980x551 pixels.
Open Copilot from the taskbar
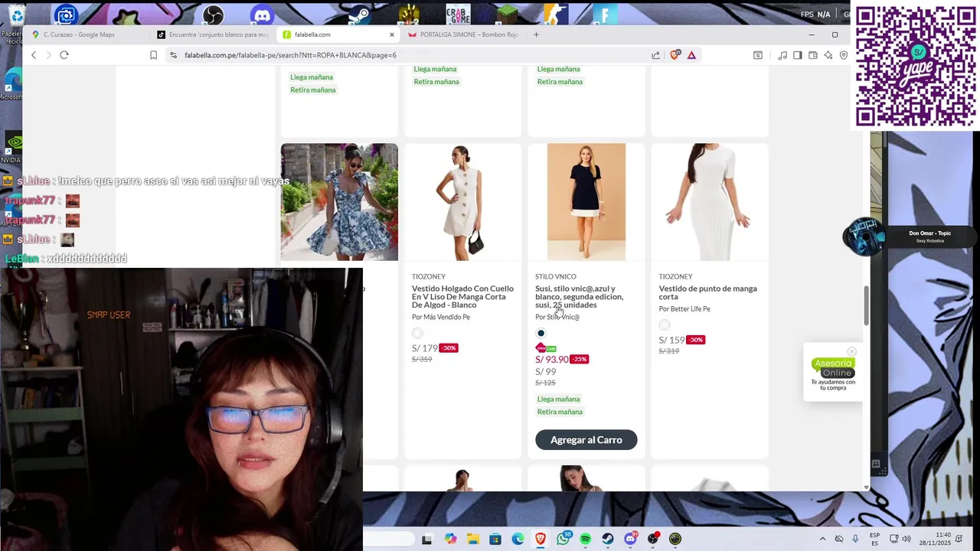(x=451, y=539)
